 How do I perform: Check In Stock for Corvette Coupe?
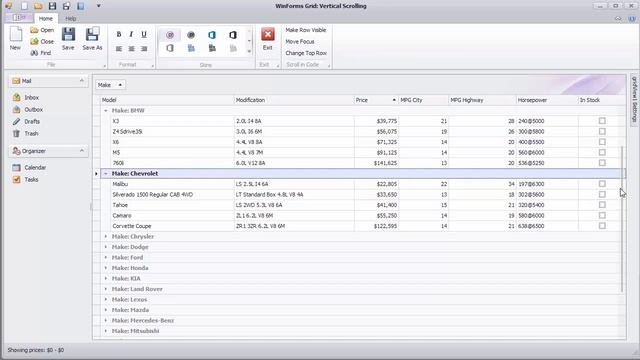point(602,226)
